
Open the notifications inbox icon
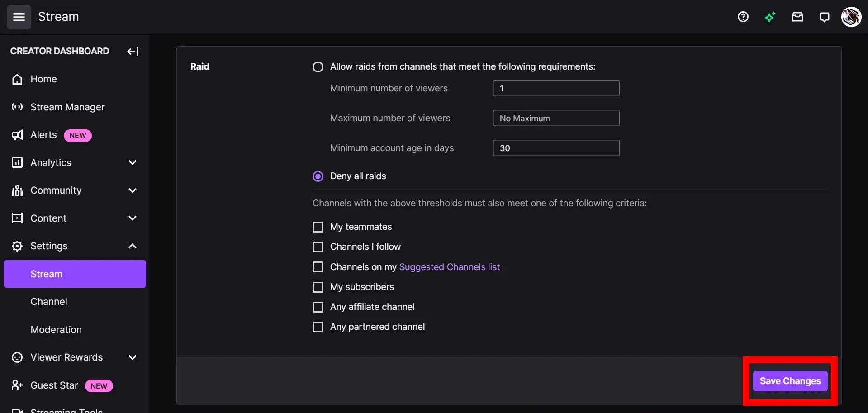click(797, 17)
